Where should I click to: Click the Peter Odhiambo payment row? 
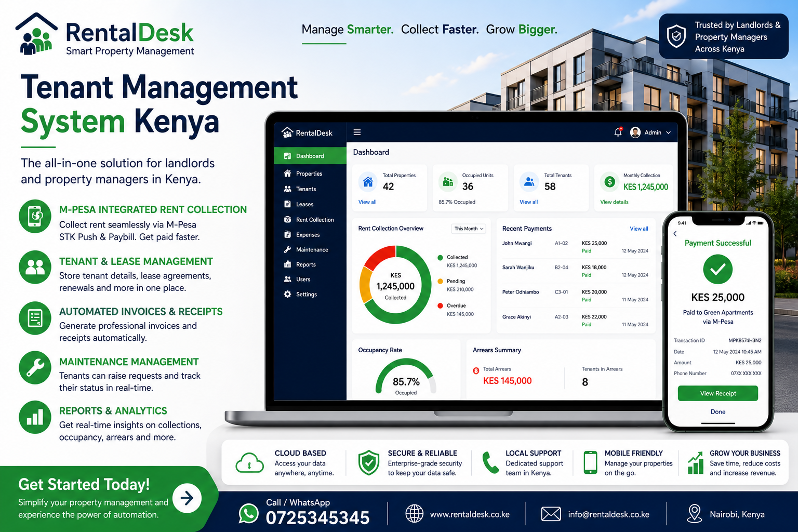(575, 296)
